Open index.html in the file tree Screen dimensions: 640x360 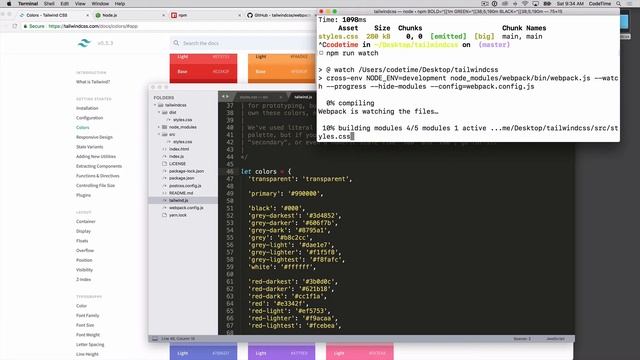(179, 149)
